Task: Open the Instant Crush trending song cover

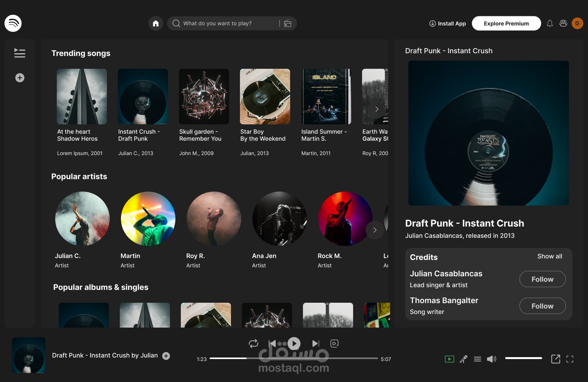Action: pyautogui.click(x=143, y=96)
